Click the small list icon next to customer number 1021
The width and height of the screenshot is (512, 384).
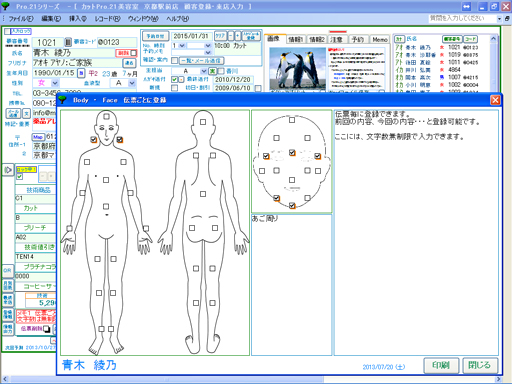(x=68, y=42)
